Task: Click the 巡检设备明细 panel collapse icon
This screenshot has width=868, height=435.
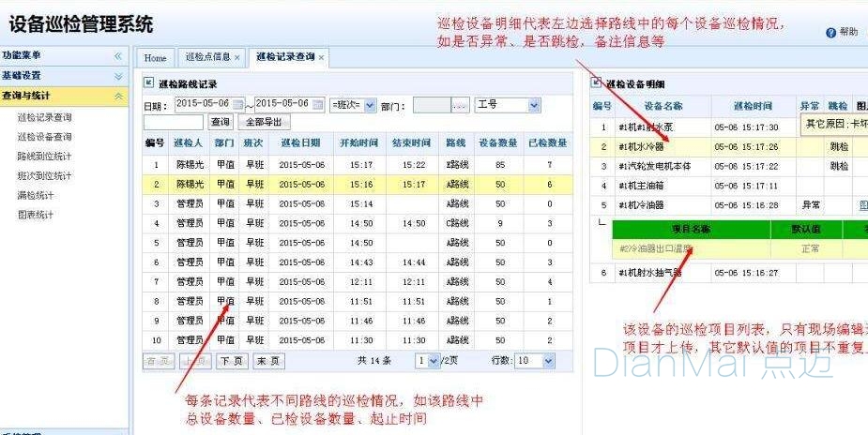Action: click(x=596, y=82)
